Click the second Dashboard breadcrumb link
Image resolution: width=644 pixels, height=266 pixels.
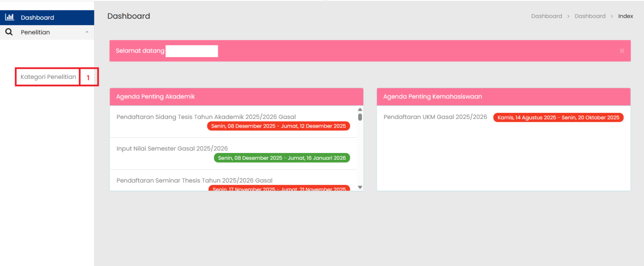point(590,16)
